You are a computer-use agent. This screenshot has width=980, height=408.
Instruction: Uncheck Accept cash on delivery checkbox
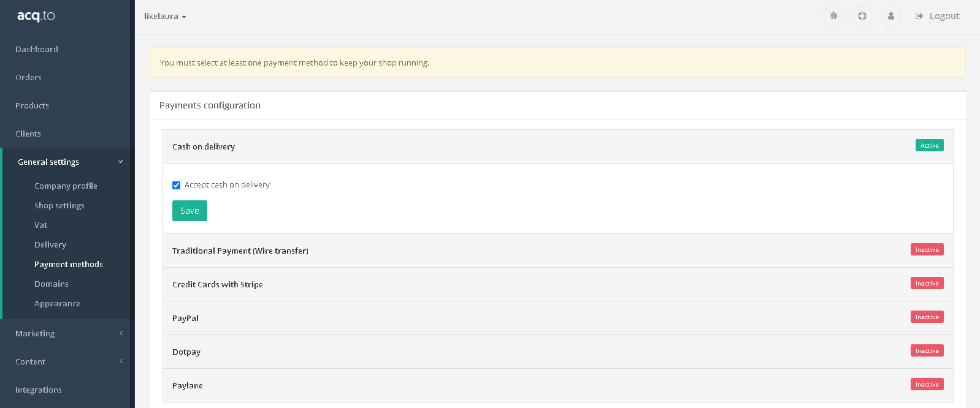[176, 185]
